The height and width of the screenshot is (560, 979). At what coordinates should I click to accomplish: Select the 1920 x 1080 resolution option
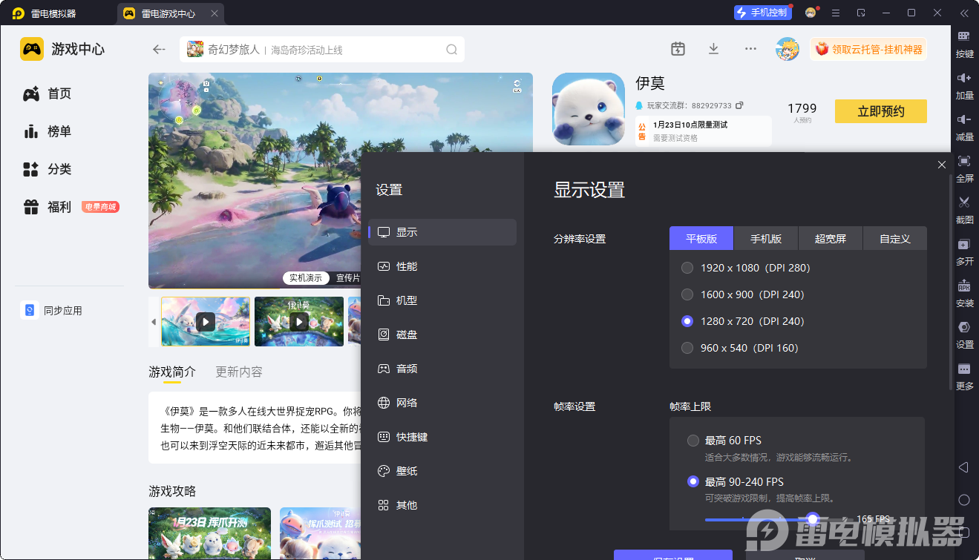pyautogui.click(x=687, y=268)
